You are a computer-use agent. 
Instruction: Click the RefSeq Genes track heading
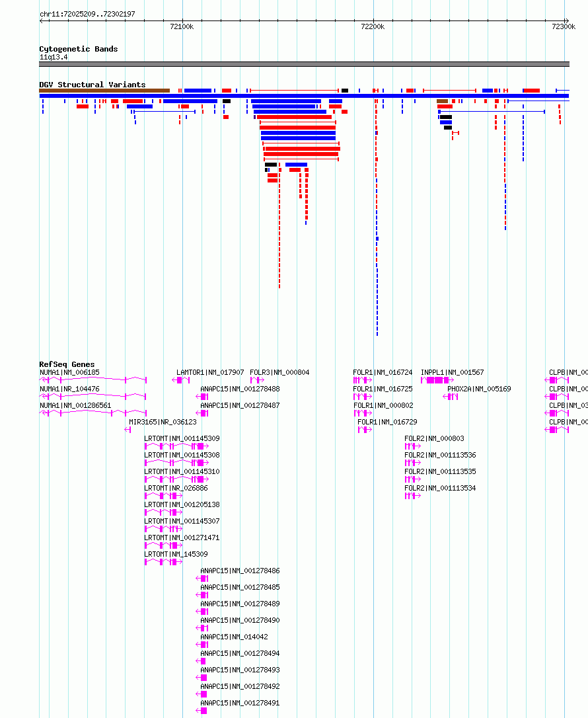67,364
